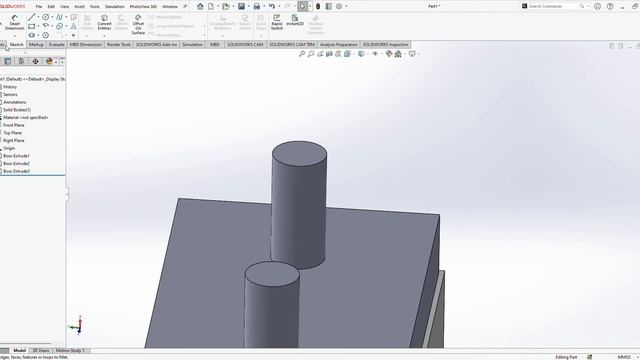Select the Circle sketch tool
The width and height of the screenshot is (640, 360).
[46, 17]
